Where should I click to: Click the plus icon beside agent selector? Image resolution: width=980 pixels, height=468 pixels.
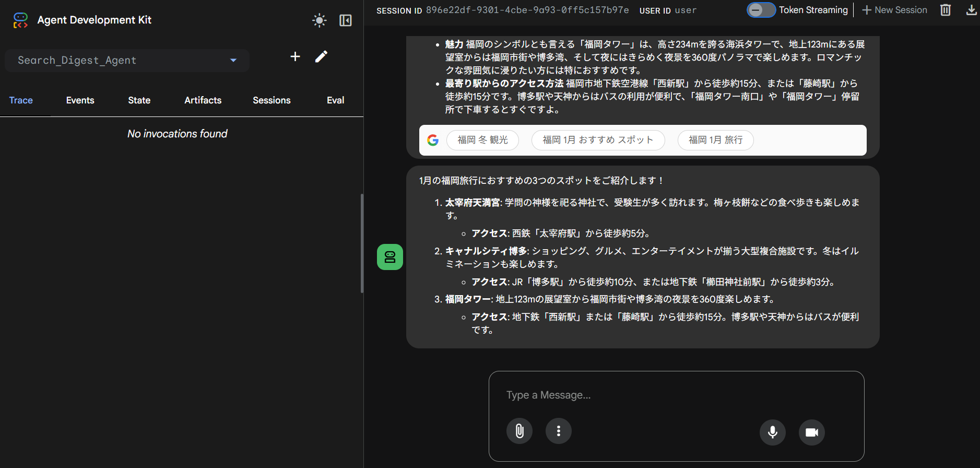click(x=295, y=56)
